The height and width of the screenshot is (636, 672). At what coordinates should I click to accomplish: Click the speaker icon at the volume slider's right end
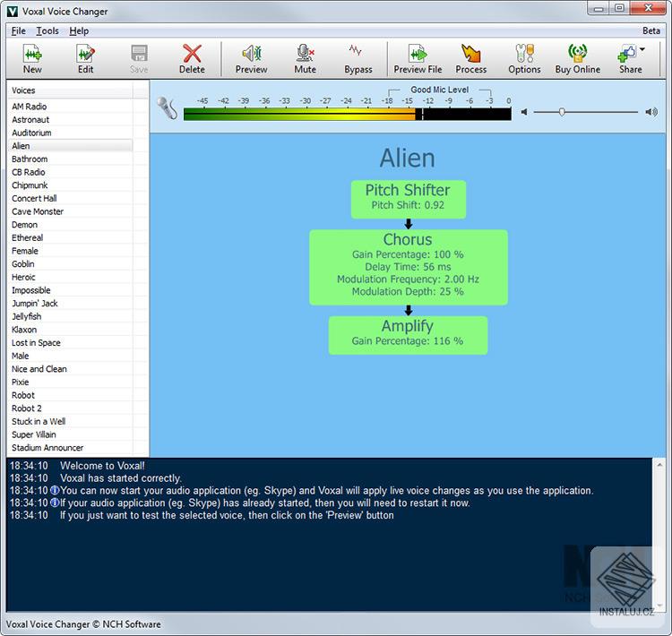pyautogui.click(x=650, y=112)
